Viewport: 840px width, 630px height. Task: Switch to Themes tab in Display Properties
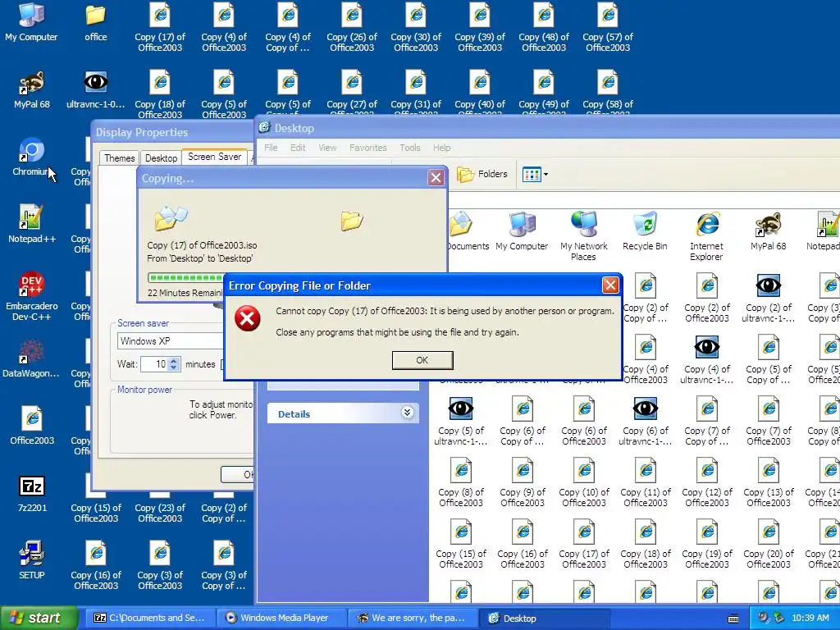(120, 158)
